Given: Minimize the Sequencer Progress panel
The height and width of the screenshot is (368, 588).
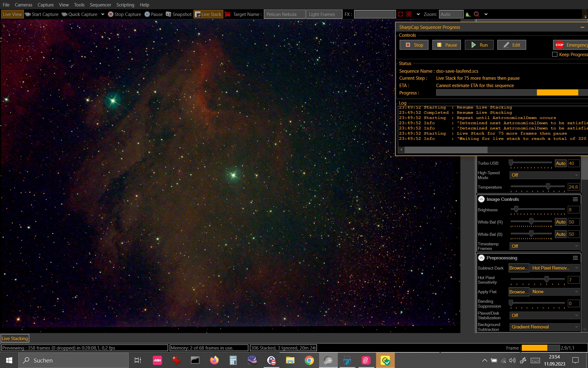Looking at the screenshot, I should pos(582,27).
